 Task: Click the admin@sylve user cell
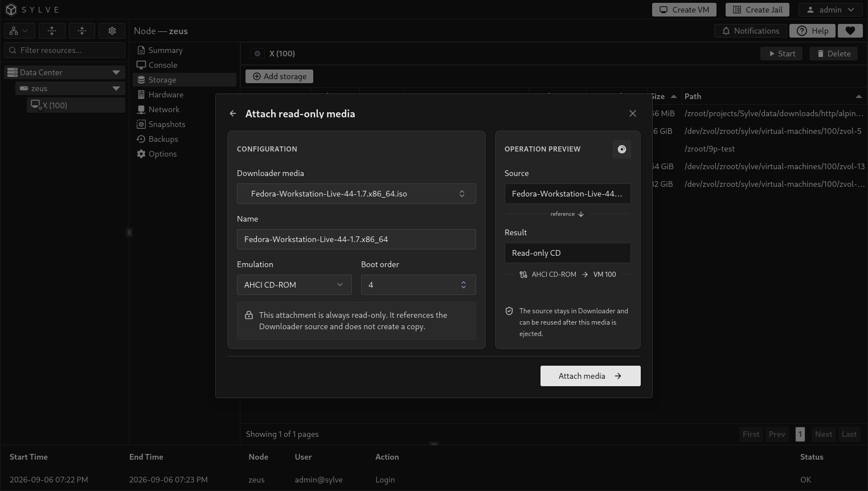[x=319, y=480]
